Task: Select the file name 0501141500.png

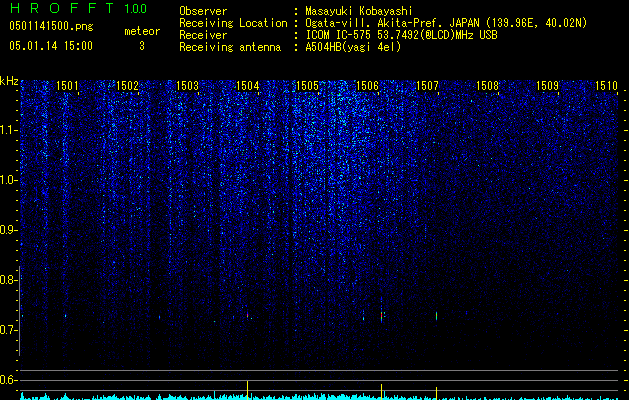Action: point(51,26)
